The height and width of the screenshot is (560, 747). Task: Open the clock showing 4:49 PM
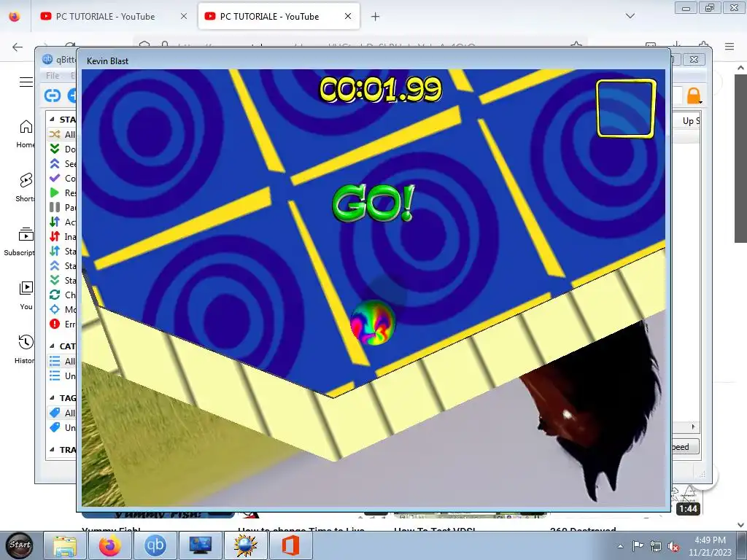pos(710,545)
